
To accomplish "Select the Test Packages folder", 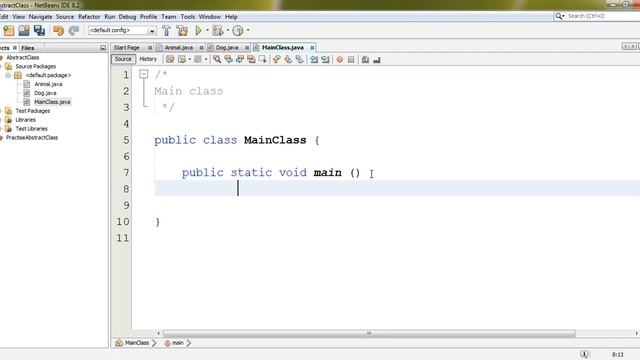I will (x=33, y=111).
